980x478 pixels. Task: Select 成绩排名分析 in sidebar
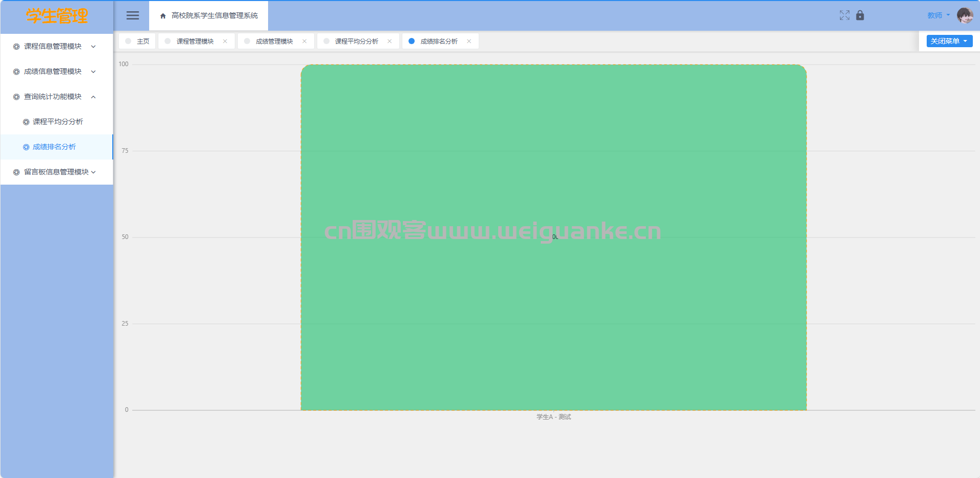click(x=54, y=147)
